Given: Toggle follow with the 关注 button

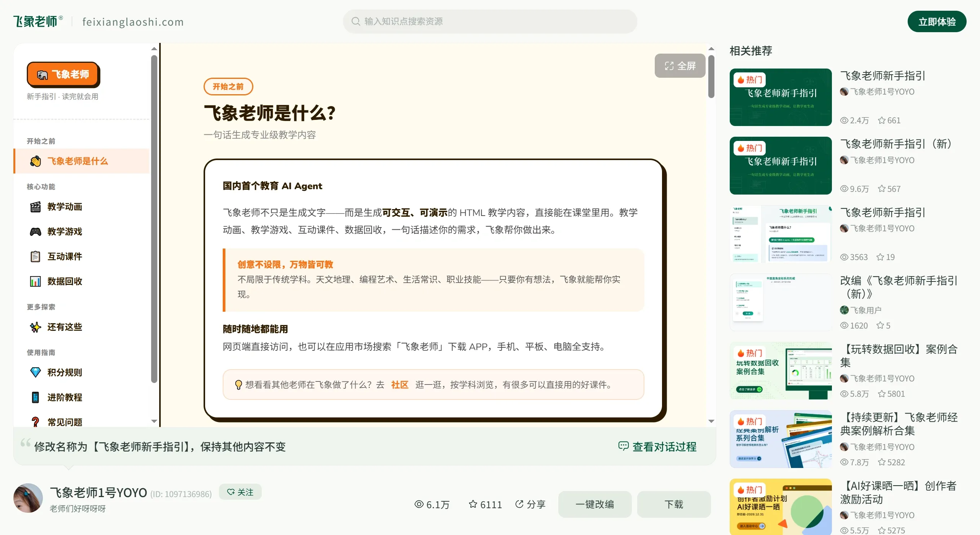Looking at the screenshot, I should tap(240, 492).
